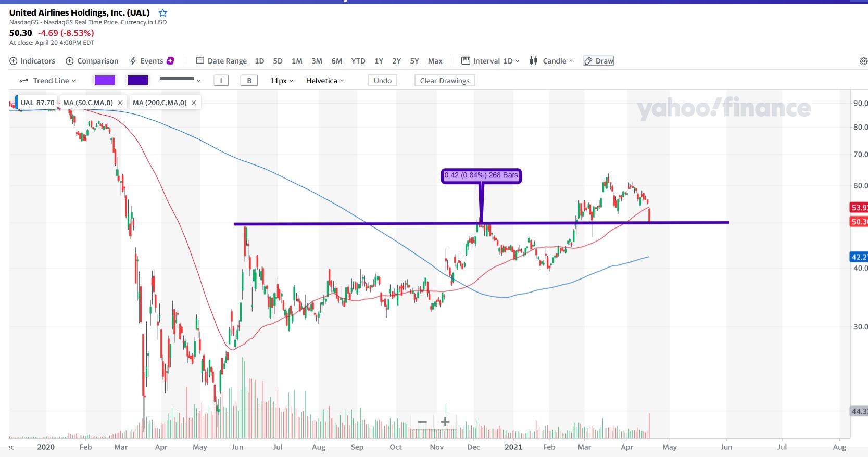Click the 90.0 price axis label
Viewport: 868px width, 457px height.
(x=860, y=103)
